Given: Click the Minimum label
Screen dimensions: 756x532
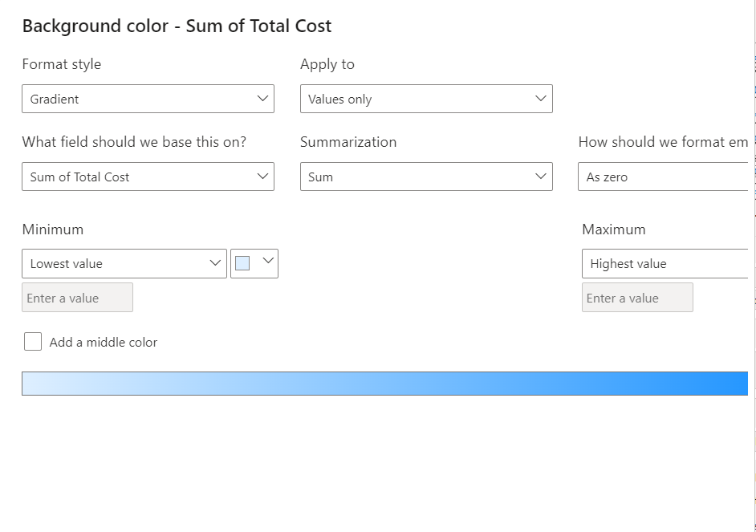Looking at the screenshot, I should point(52,229).
